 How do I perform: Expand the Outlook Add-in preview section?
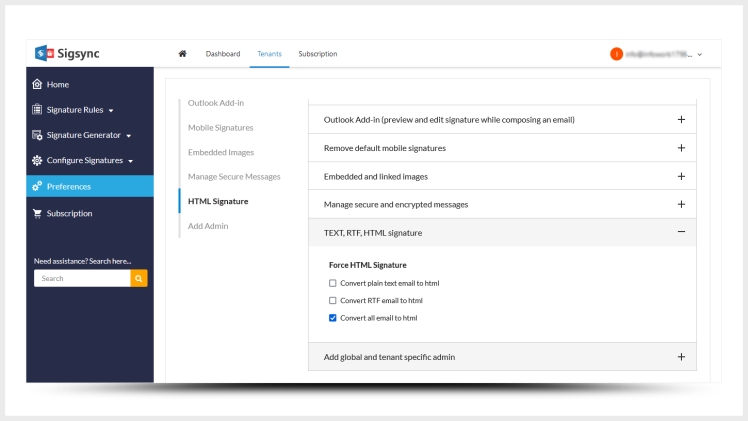[681, 120]
